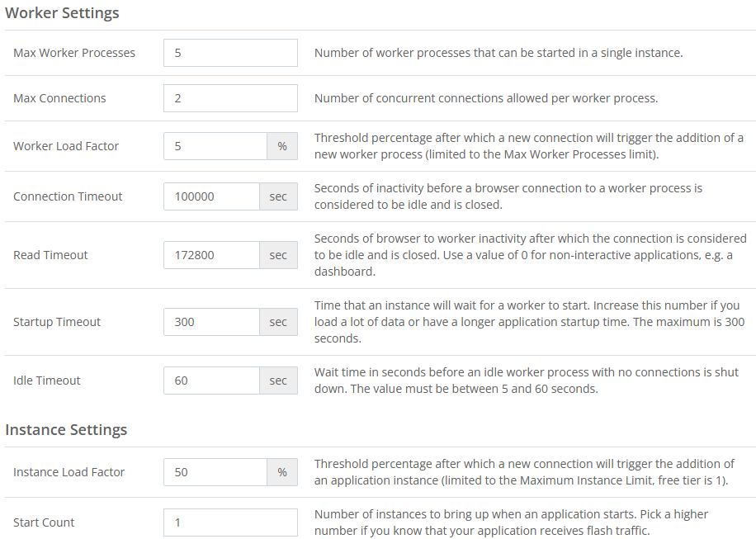Click the Max Worker Processes input field

click(230, 53)
